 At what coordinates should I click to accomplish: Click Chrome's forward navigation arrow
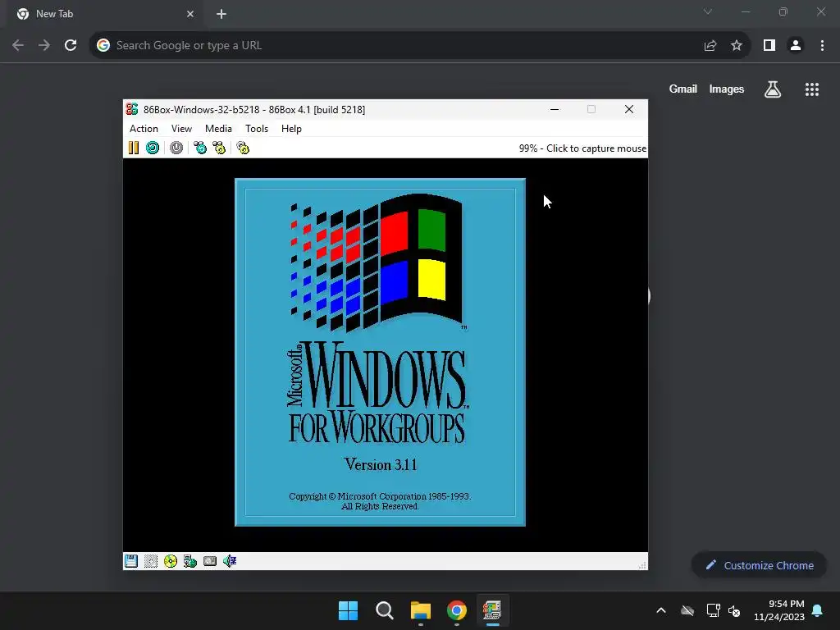point(44,45)
